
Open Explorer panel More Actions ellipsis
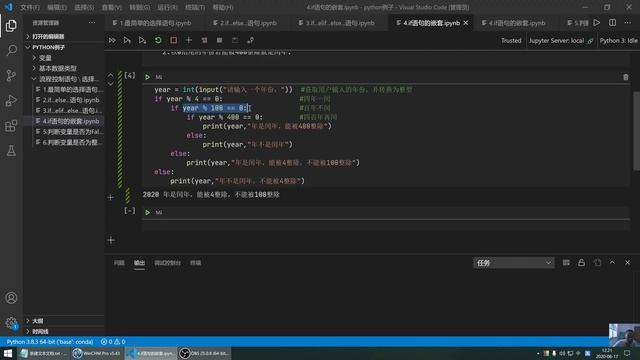(x=92, y=22)
